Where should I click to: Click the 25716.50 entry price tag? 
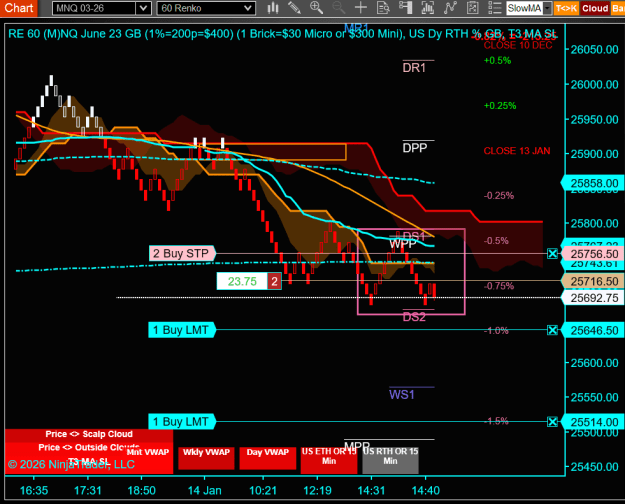coord(592,282)
